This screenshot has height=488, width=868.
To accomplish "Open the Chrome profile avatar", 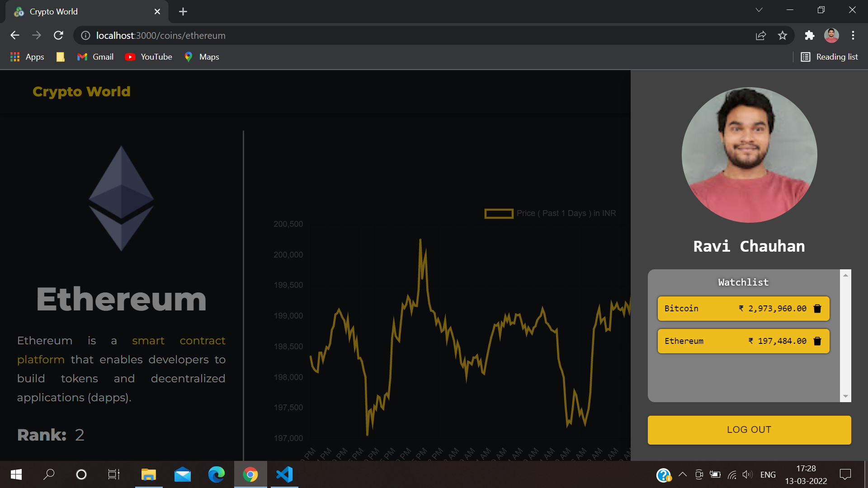I will click(x=831, y=35).
